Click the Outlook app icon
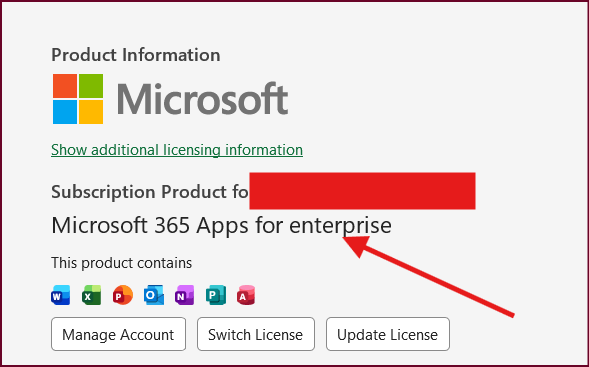 [x=154, y=295]
